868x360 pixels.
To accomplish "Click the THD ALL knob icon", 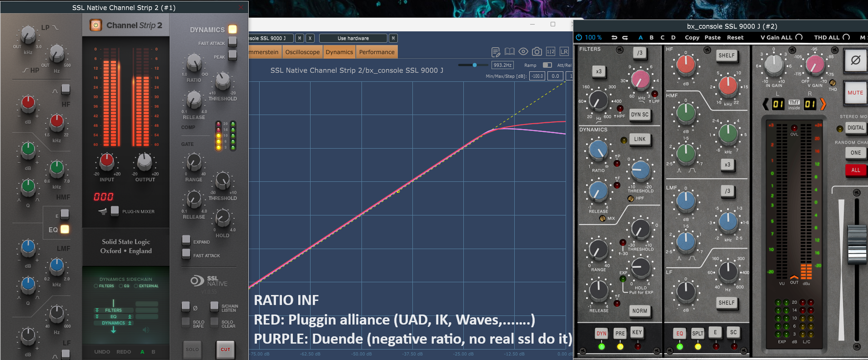I will click(x=846, y=37).
